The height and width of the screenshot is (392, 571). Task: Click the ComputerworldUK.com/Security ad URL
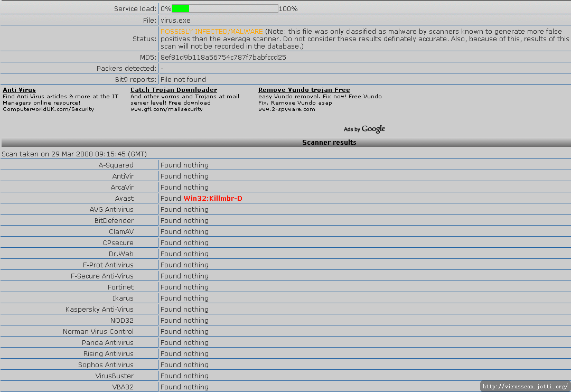click(x=48, y=109)
